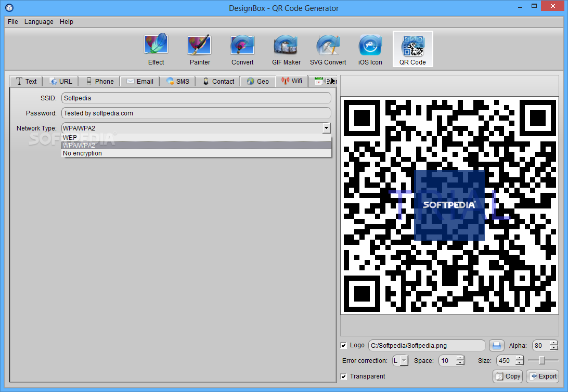This screenshot has height=392, width=568.
Task: Increase the Space value
Action: tap(460, 358)
